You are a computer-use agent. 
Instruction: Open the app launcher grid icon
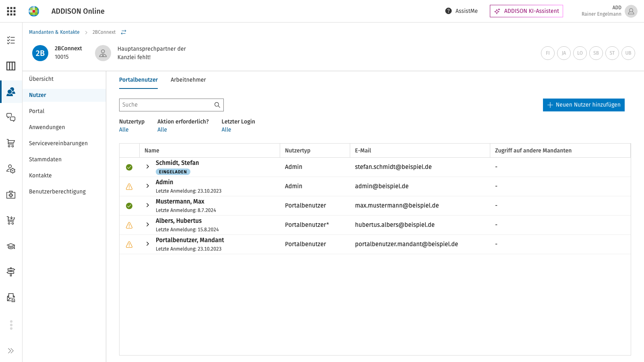tap(11, 11)
